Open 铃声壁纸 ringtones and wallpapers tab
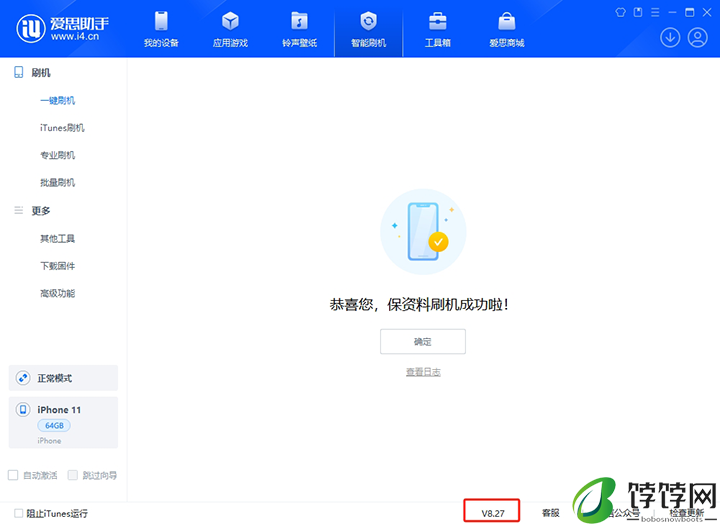The image size is (720, 524). point(299,29)
